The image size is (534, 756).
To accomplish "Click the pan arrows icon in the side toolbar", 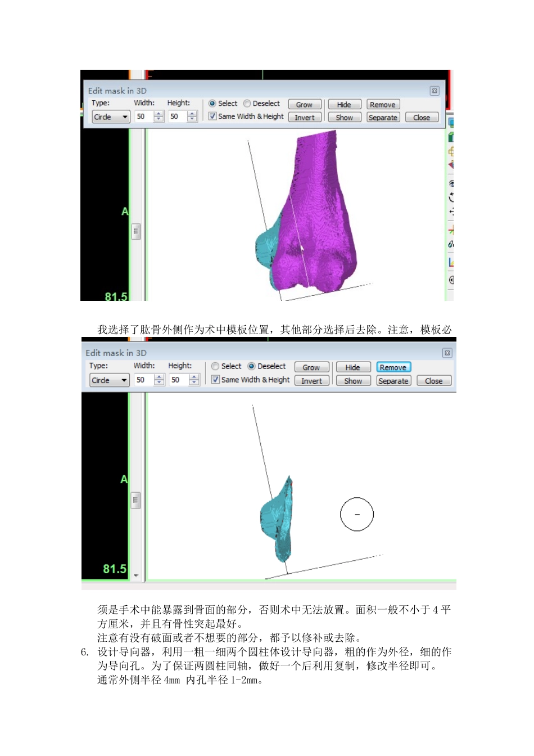I will 451,212.
